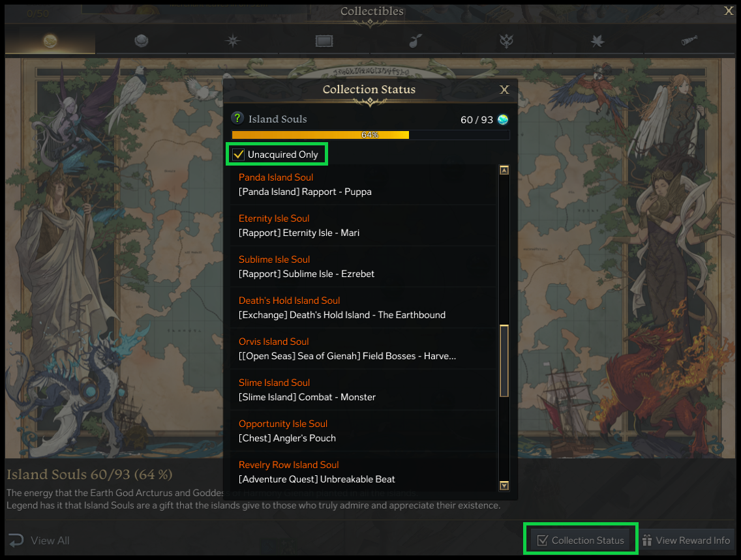Open the Sea Bounties spyglass tab
Image resolution: width=741 pixels, height=560 pixels.
(x=689, y=41)
